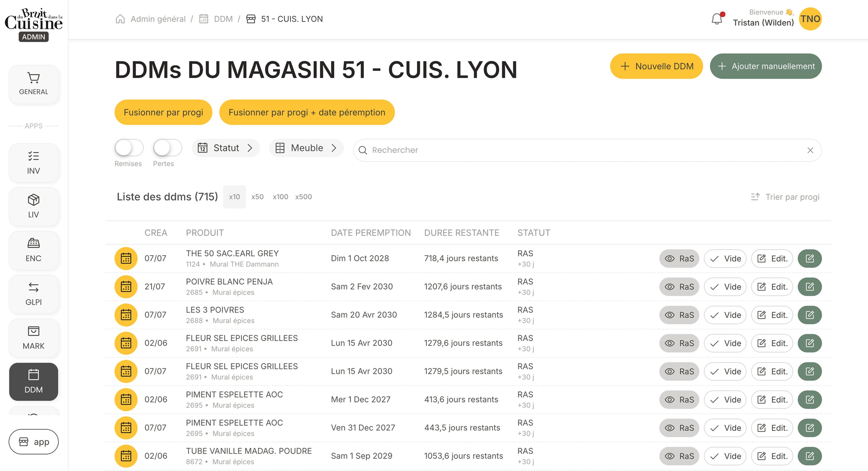Click the app button at sidebar bottom
Screen dimensions: 868x471
pyautogui.click(x=33, y=442)
